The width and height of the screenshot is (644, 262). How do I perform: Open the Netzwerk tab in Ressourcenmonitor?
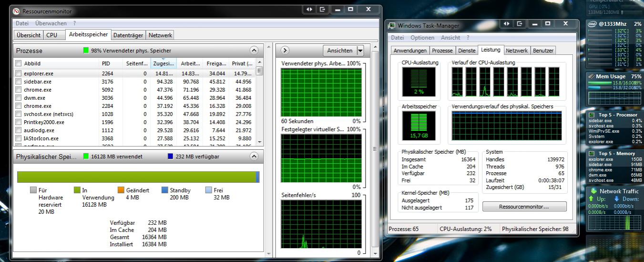click(160, 35)
